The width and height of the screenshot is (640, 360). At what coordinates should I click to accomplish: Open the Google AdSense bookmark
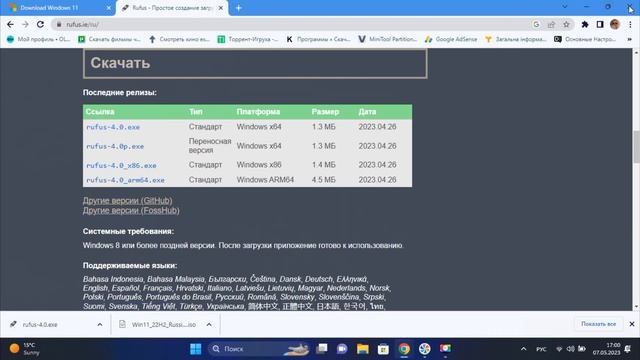(451, 39)
